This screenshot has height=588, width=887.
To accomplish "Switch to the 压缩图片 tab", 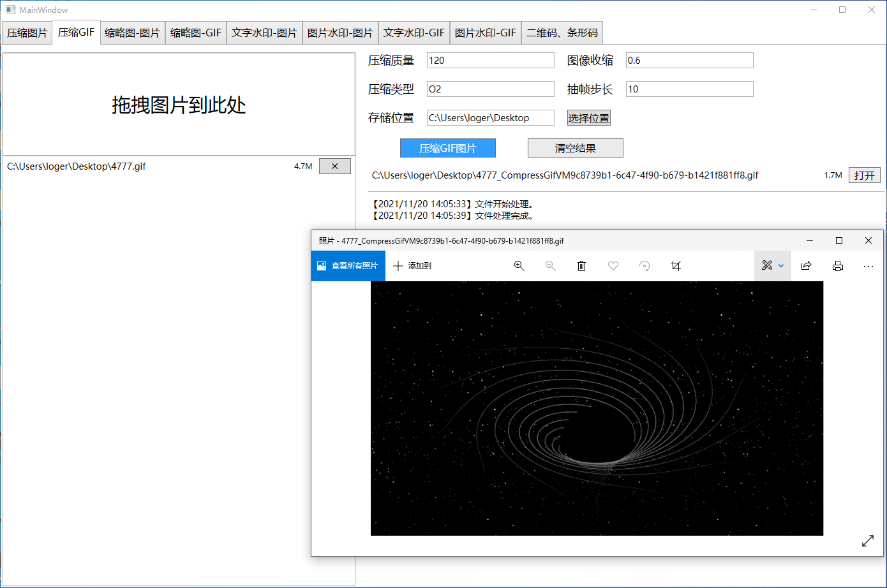I will pyautogui.click(x=27, y=33).
